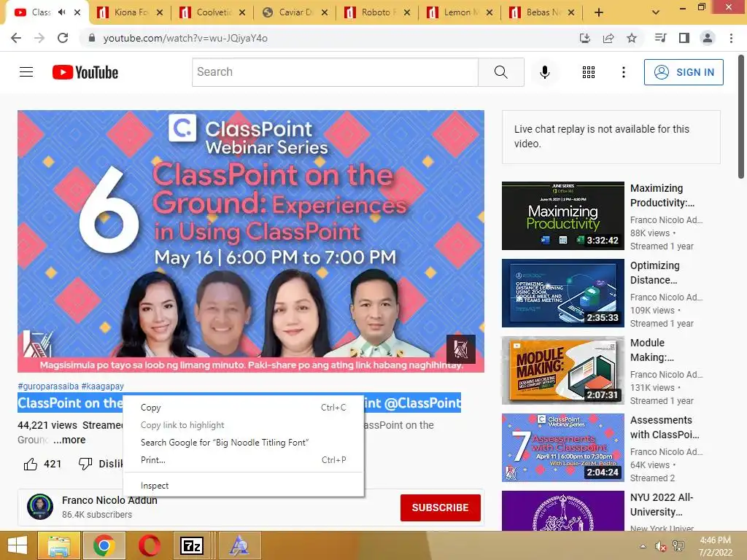Show hidden tray icons arrow
Image resolution: width=747 pixels, height=560 pixels.
643,546
